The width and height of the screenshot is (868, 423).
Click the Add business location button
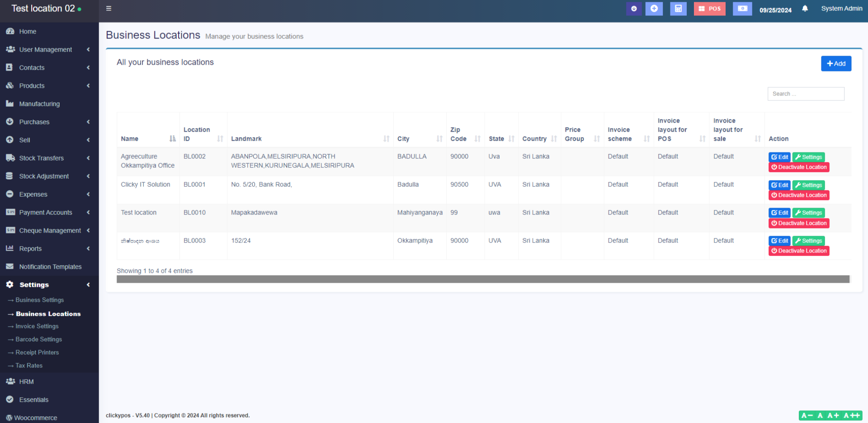click(x=836, y=64)
